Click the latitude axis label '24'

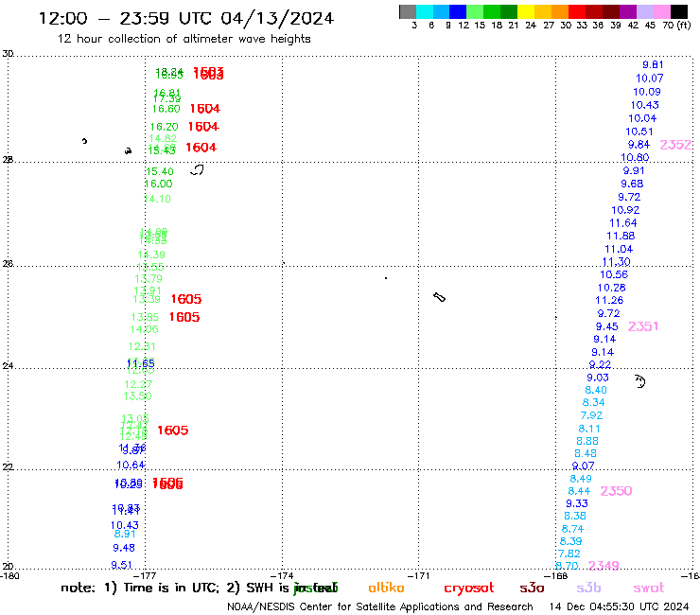coord(8,366)
